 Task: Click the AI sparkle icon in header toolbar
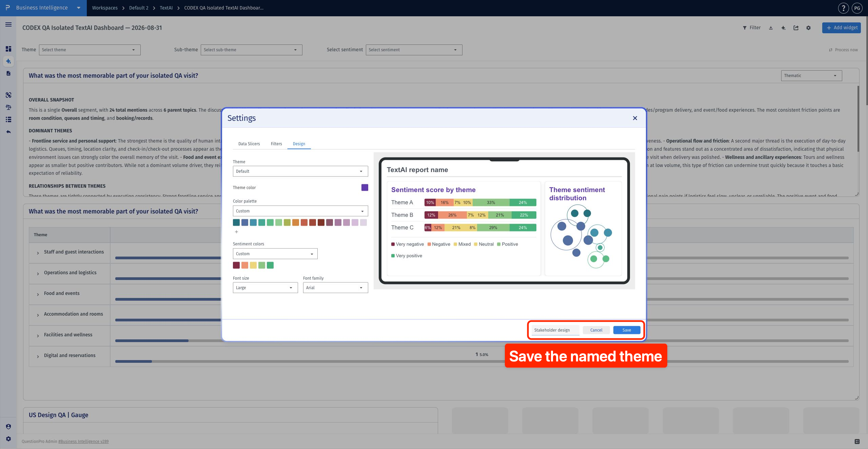783,28
